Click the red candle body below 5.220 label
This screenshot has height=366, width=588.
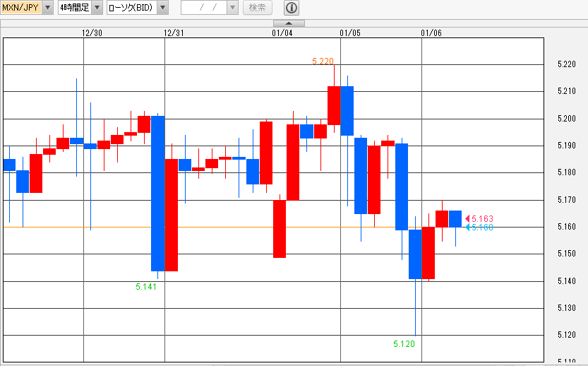334,105
